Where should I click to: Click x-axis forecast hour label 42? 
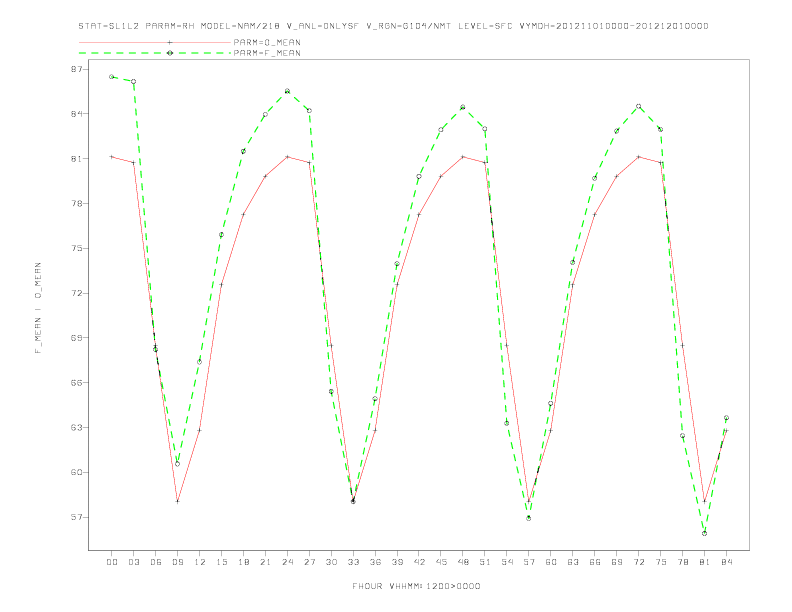(419, 562)
